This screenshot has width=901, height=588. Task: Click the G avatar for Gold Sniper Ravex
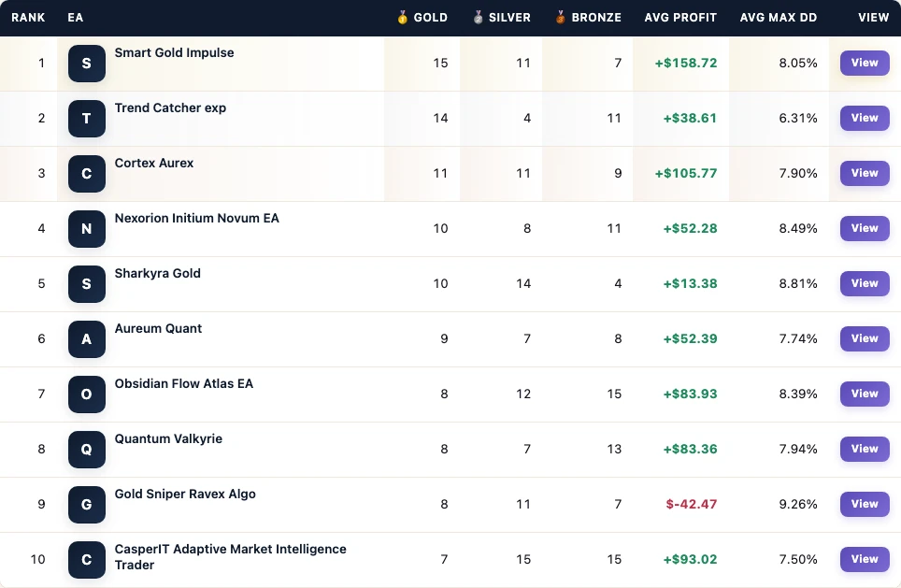click(x=87, y=505)
